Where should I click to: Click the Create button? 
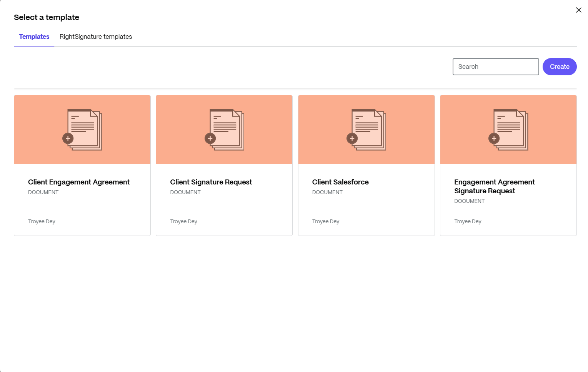point(559,66)
